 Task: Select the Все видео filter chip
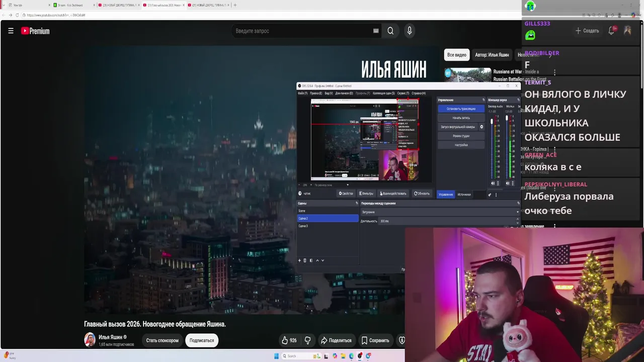click(457, 55)
